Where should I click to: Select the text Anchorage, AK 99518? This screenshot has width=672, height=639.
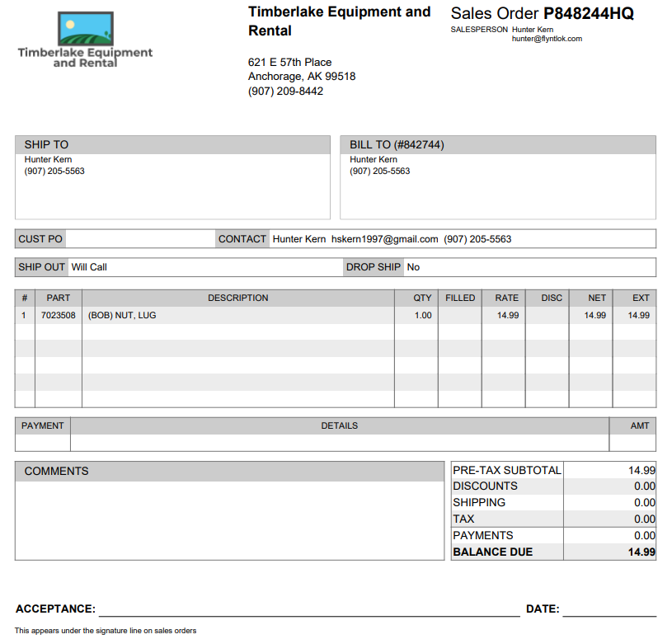(x=302, y=77)
